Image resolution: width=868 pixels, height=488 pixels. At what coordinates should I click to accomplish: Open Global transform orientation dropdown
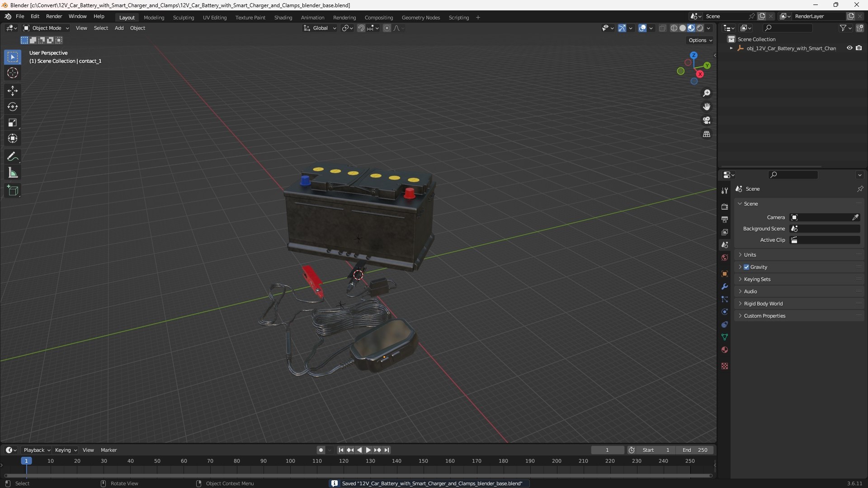[320, 28]
